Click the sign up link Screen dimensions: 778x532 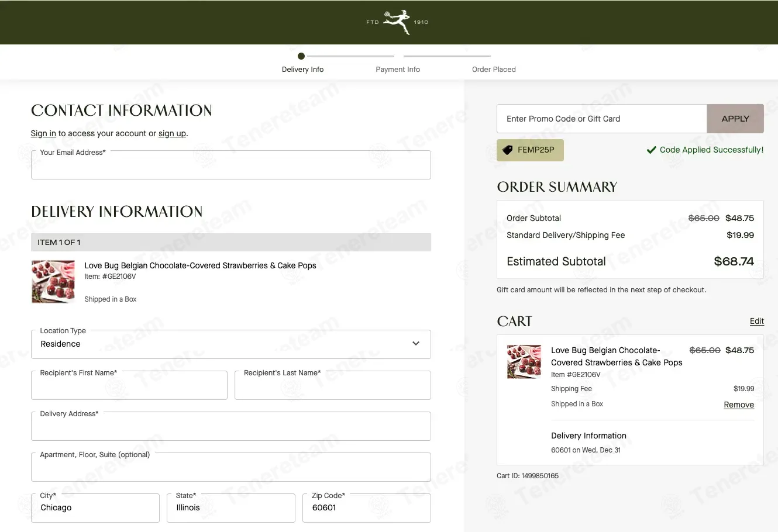pos(172,133)
